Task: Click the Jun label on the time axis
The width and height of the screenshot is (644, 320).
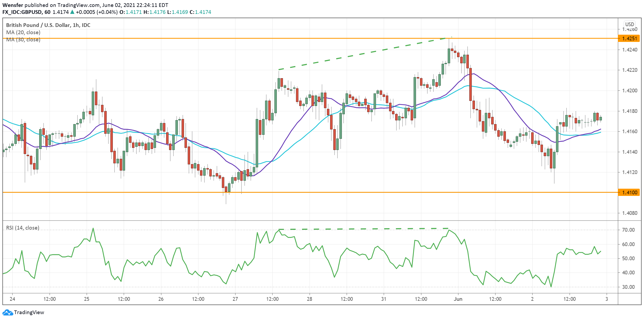Action: coord(459,299)
